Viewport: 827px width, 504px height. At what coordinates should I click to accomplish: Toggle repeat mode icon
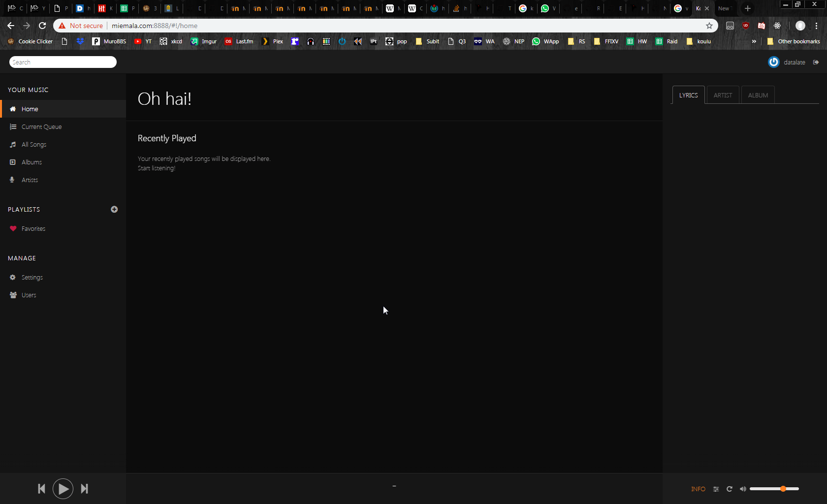point(730,489)
